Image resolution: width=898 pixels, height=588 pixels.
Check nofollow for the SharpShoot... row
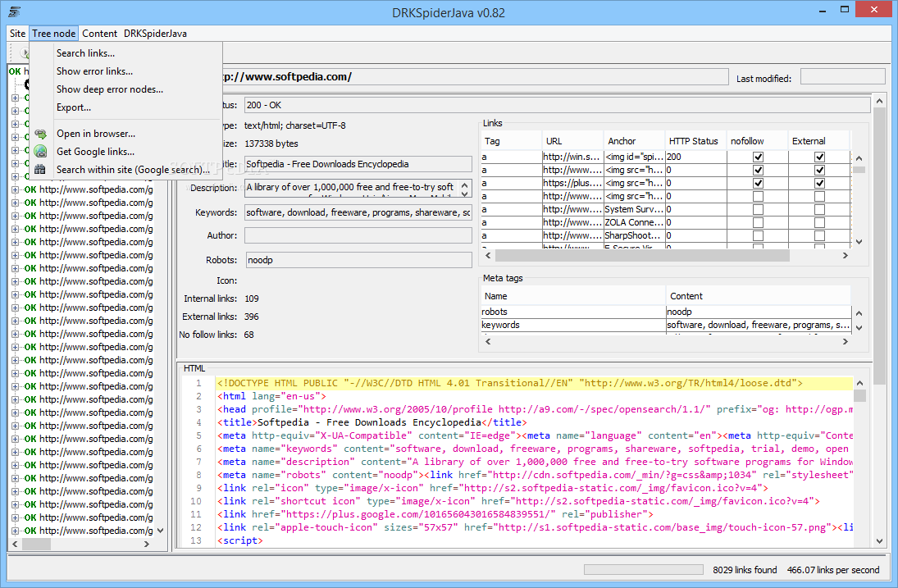(758, 236)
